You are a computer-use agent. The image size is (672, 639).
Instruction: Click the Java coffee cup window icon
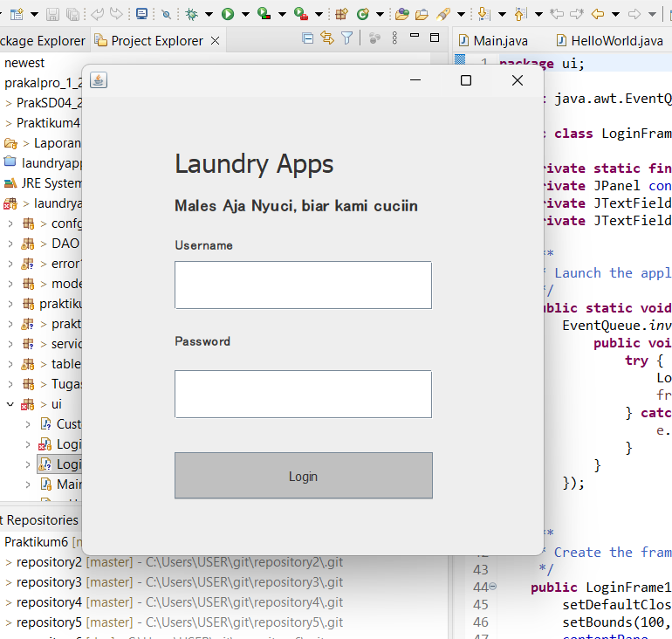pyautogui.click(x=99, y=80)
